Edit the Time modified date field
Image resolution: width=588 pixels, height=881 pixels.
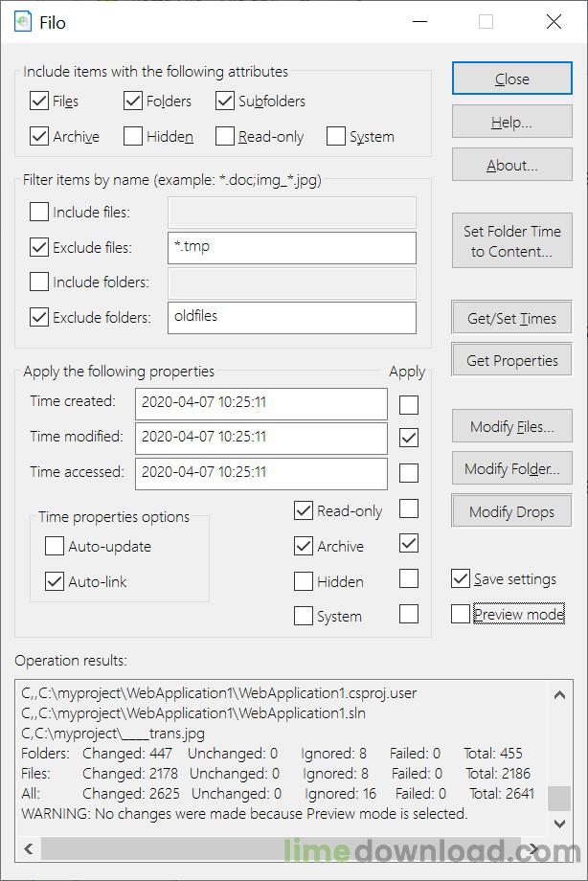pyautogui.click(x=260, y=438)
